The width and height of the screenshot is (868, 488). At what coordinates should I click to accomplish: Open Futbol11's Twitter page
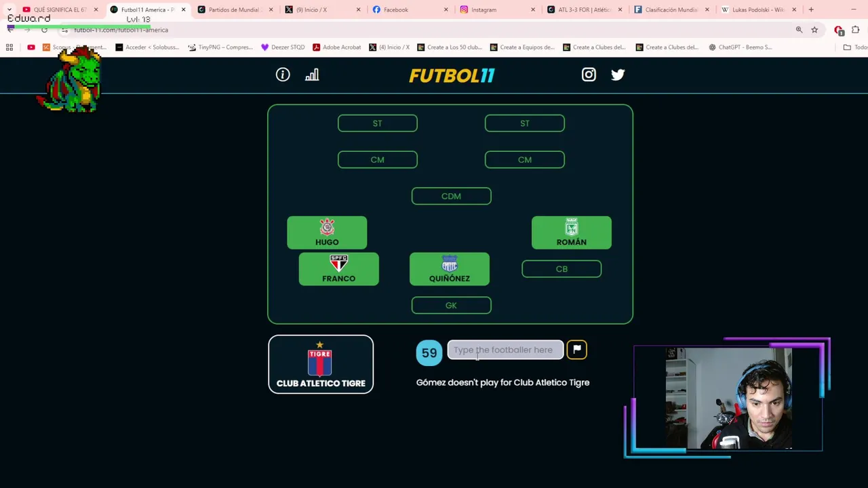point(618,75)
